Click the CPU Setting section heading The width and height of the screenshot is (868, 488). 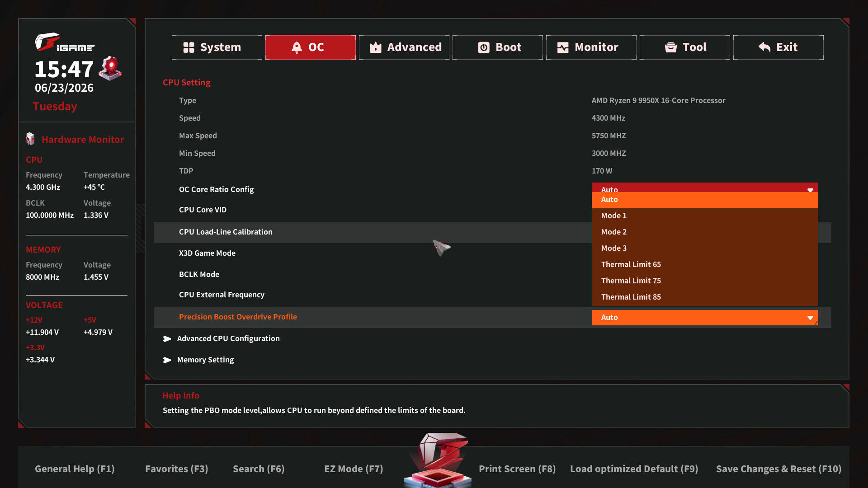(187, 83)
